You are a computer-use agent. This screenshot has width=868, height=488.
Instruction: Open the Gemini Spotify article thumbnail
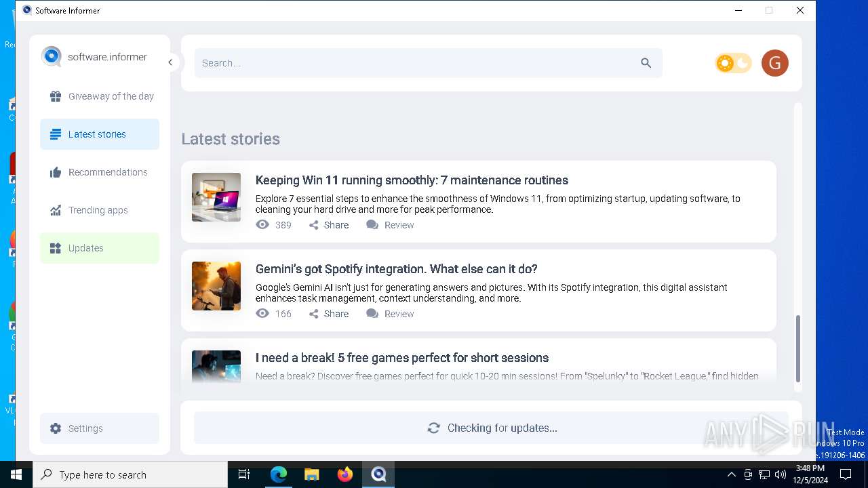(x=216, y=286)
